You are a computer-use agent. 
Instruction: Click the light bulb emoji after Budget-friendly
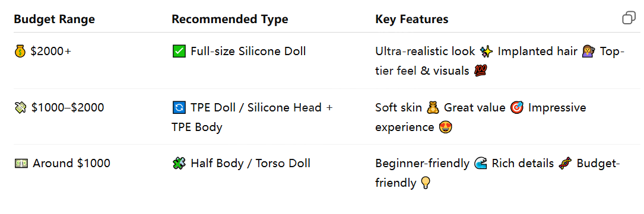click(x=426, y=183)
